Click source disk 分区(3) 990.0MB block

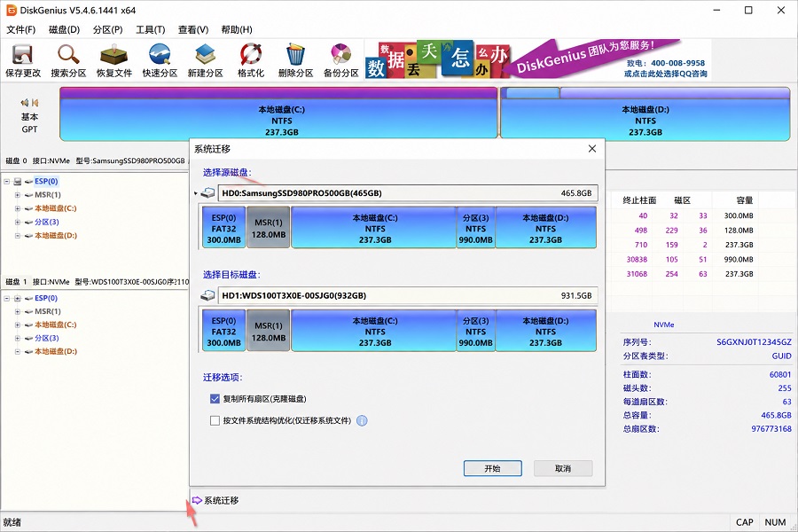(476, 228)
